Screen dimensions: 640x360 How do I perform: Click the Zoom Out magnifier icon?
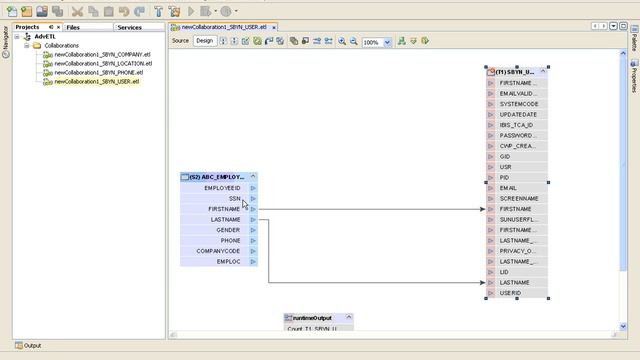pyautogui.click(x=353, y=41)
